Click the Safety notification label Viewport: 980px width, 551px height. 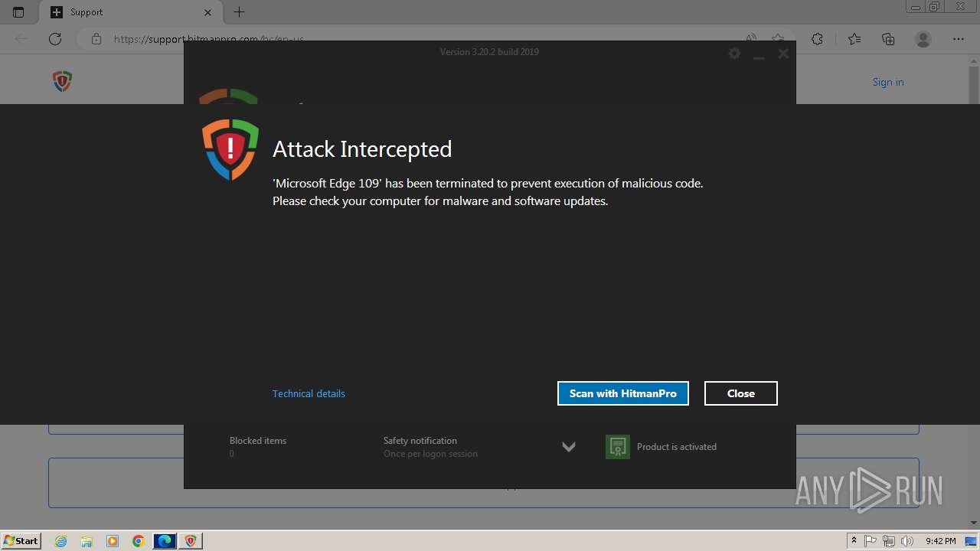[x=420, y=441]
